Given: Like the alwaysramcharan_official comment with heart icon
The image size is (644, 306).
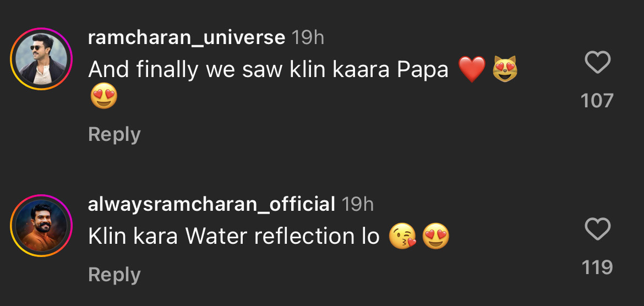Looking at the screenshot, I should pyautogui.click(x=597, y=229).
